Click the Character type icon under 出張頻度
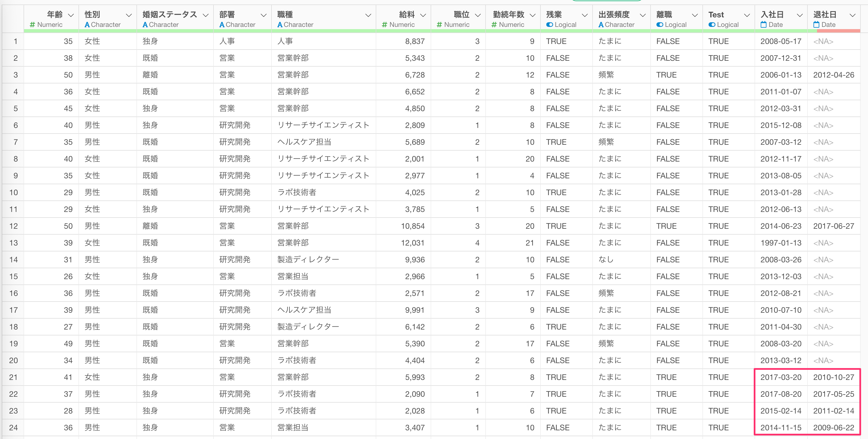 point(601,25)
